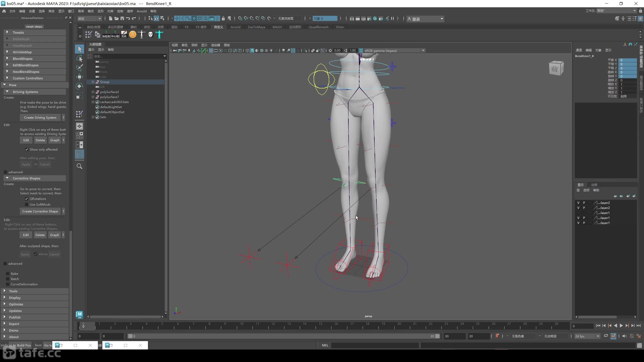Click the white T-pose figure shelf icon

click(142, 34)
